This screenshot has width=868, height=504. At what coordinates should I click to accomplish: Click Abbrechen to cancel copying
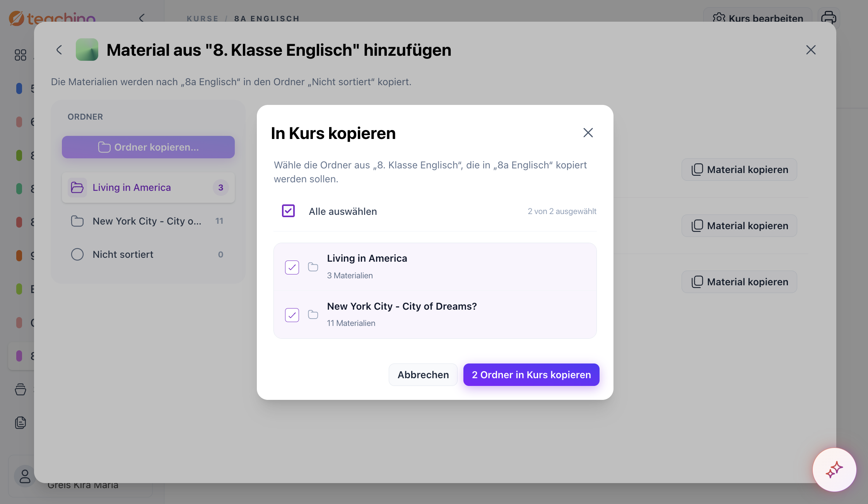coord(423,375)
